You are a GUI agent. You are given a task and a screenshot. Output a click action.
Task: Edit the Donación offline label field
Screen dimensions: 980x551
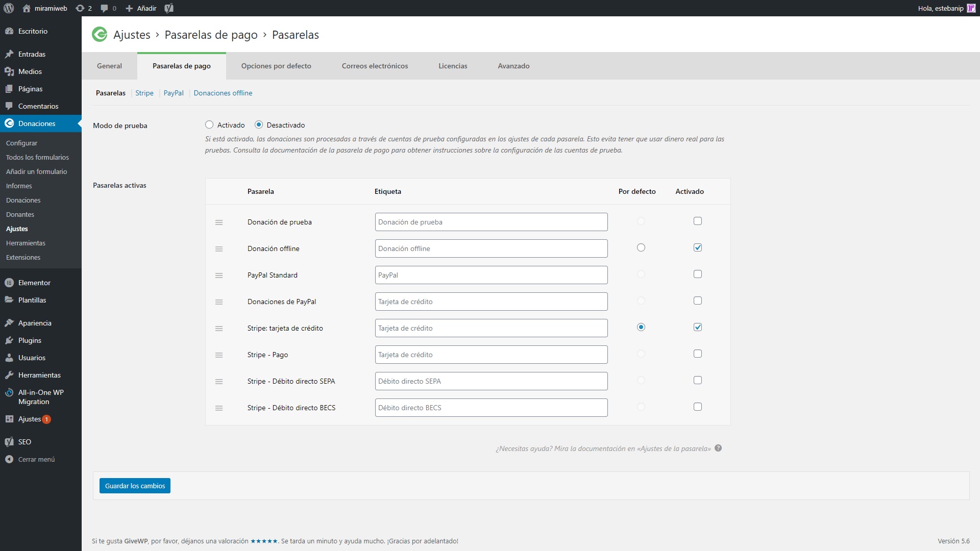pos(491,248)
